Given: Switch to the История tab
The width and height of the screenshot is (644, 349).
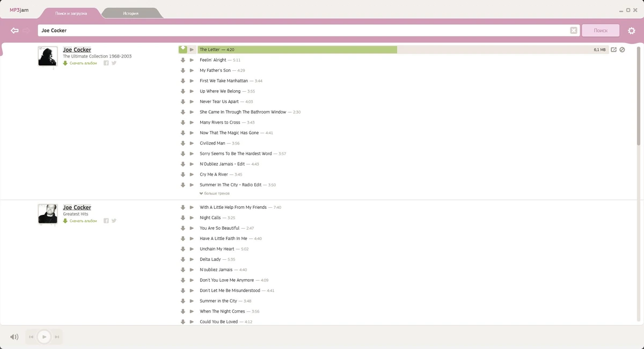Looking at the screenshot, I should [130, 13].
